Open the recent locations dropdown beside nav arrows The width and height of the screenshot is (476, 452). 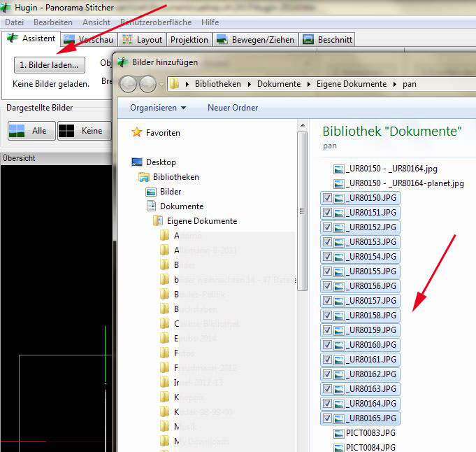point(161,84)
